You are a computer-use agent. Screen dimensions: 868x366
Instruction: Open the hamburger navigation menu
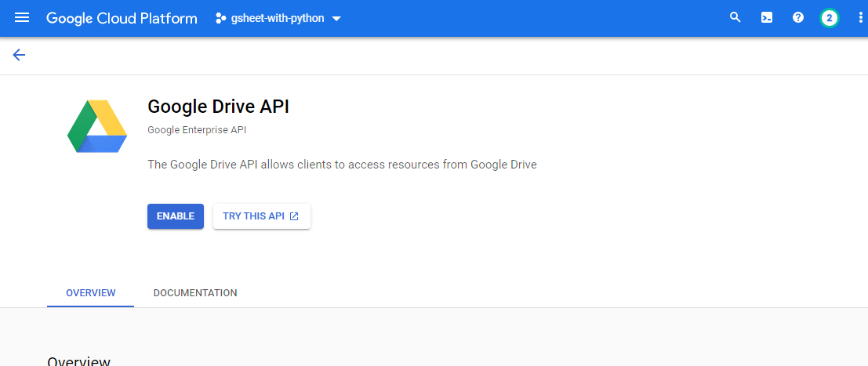pos(22,18)
